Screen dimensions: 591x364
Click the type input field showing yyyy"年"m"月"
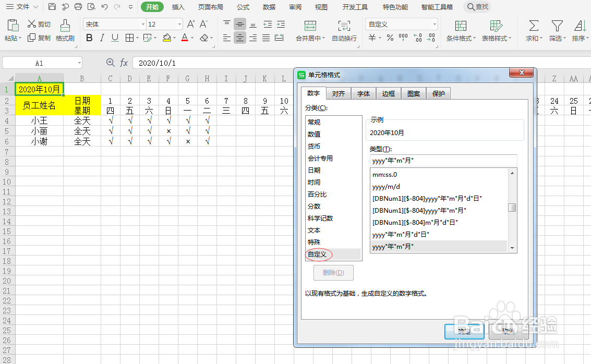pos(443,160)
